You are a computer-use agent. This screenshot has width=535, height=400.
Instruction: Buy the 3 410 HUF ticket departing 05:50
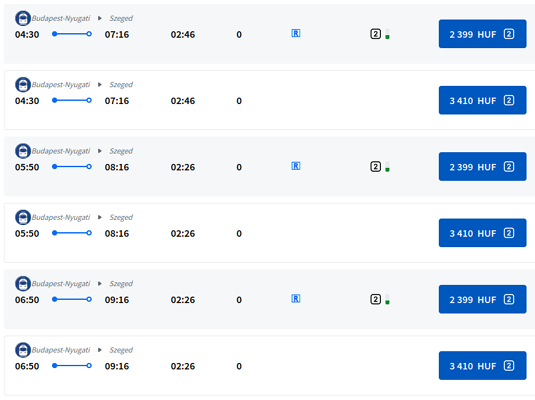482,233
